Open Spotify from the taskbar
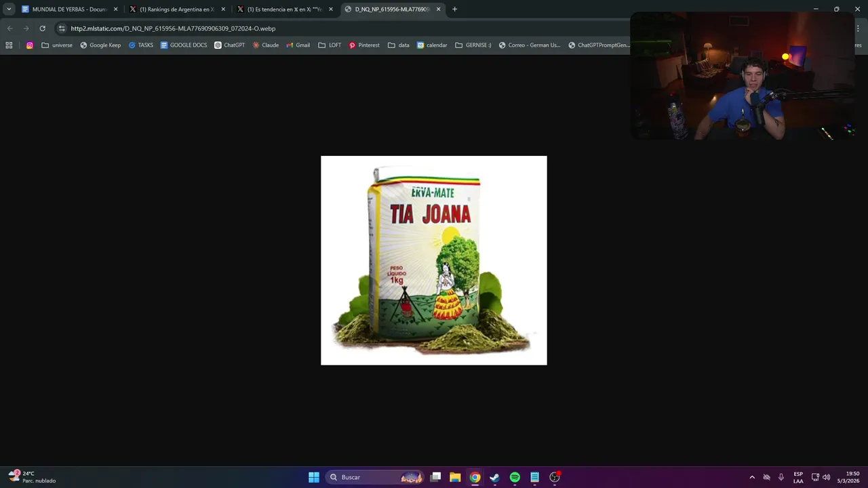 pos(515,477)
